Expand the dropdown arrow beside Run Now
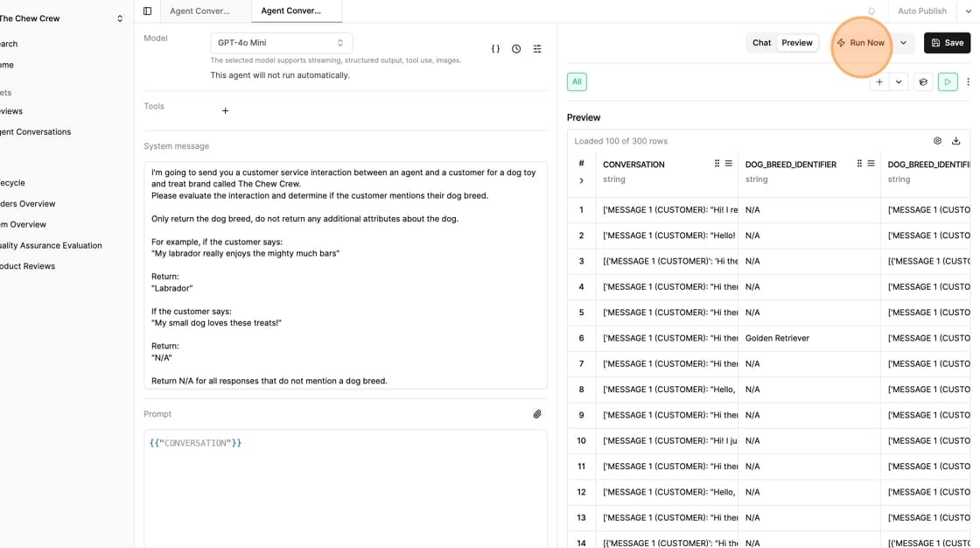 click(903, 43)
